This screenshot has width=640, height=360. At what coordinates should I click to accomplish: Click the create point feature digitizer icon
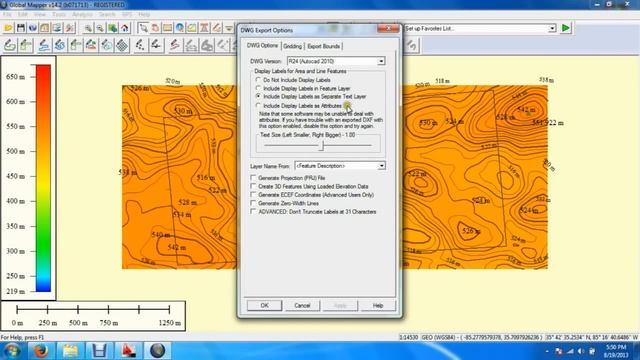tap(140, 45)
